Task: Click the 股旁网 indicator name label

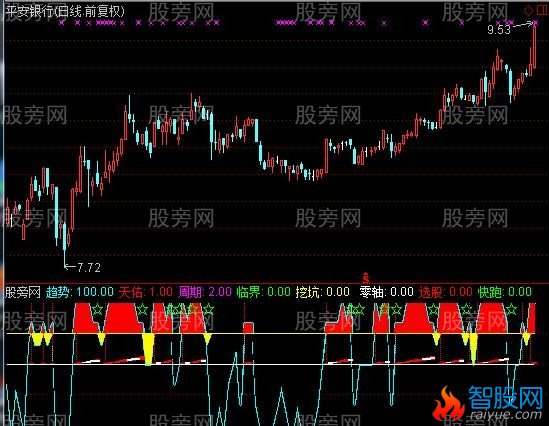Action: coord(23,292)
